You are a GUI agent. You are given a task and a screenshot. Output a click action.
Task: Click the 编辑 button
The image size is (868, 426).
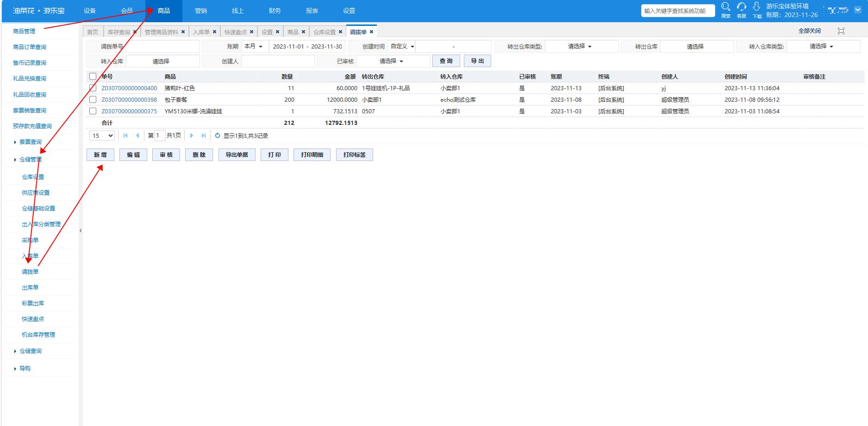coord(133,155)
